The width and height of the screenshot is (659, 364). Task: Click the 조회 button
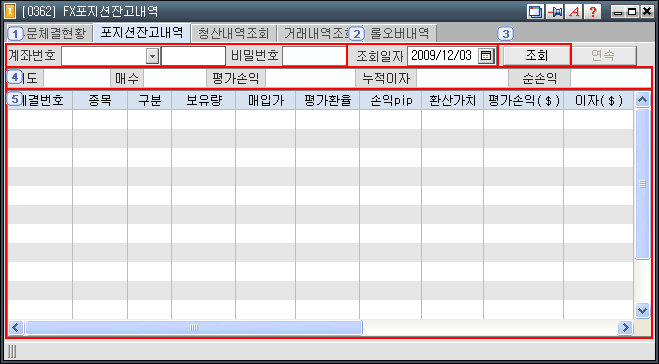point(536,55)
